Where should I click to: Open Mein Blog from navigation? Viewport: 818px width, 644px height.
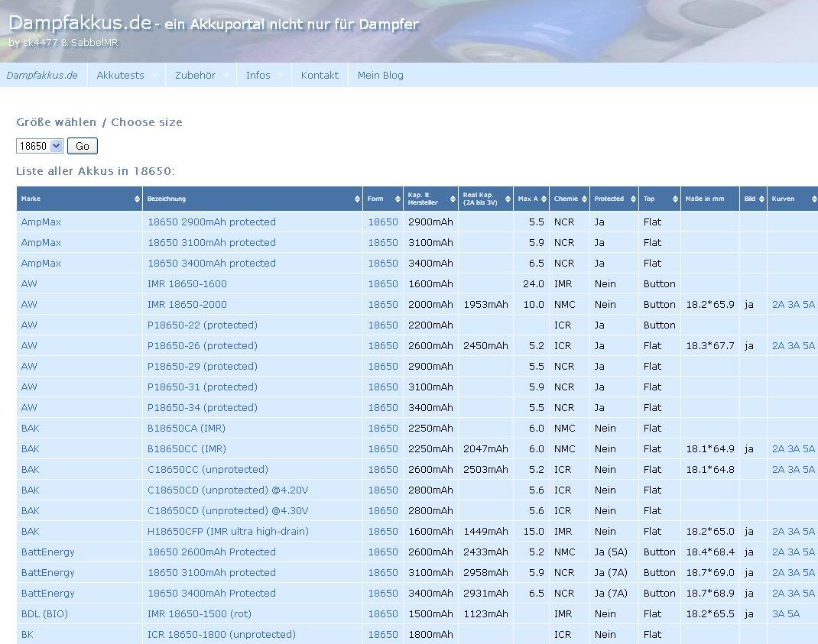point(380,75)
